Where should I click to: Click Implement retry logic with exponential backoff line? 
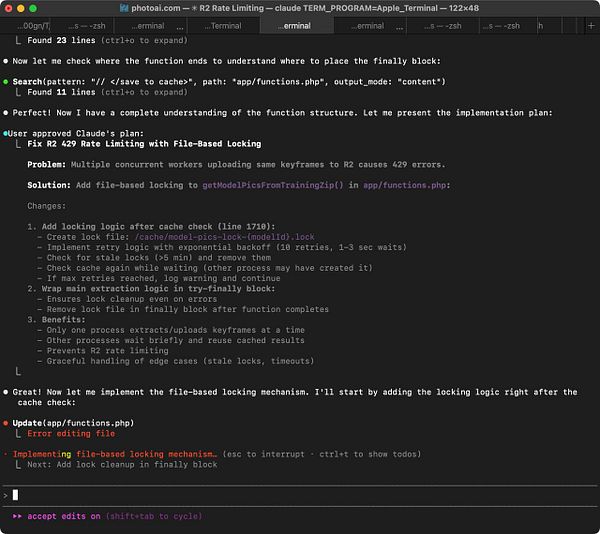point(222,247)
